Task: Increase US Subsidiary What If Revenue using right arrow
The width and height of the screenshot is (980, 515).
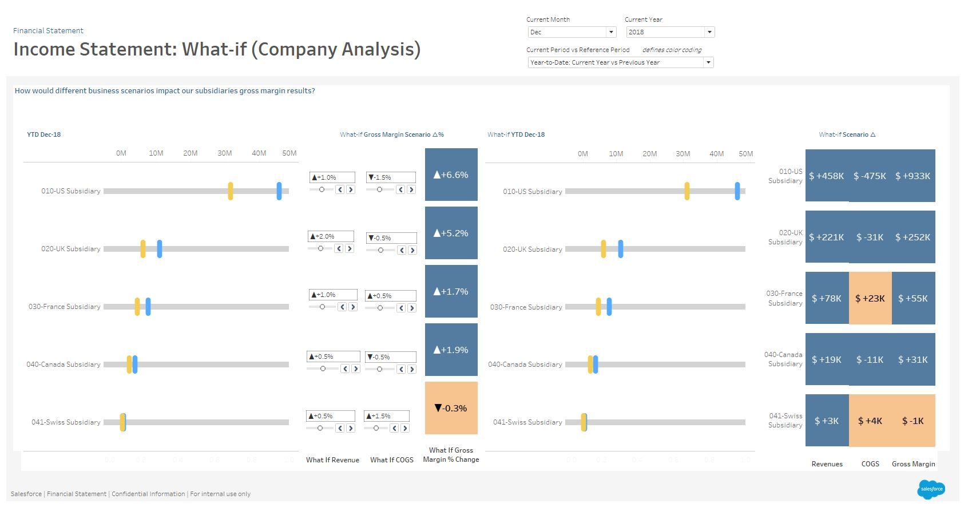Action: 351,189
